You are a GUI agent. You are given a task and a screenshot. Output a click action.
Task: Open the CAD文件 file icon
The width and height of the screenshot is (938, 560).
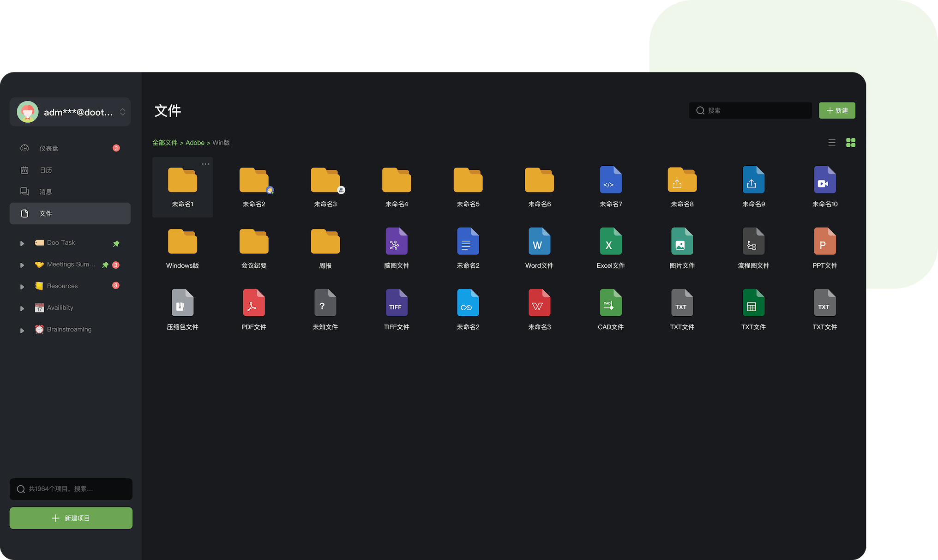point(610,303)
